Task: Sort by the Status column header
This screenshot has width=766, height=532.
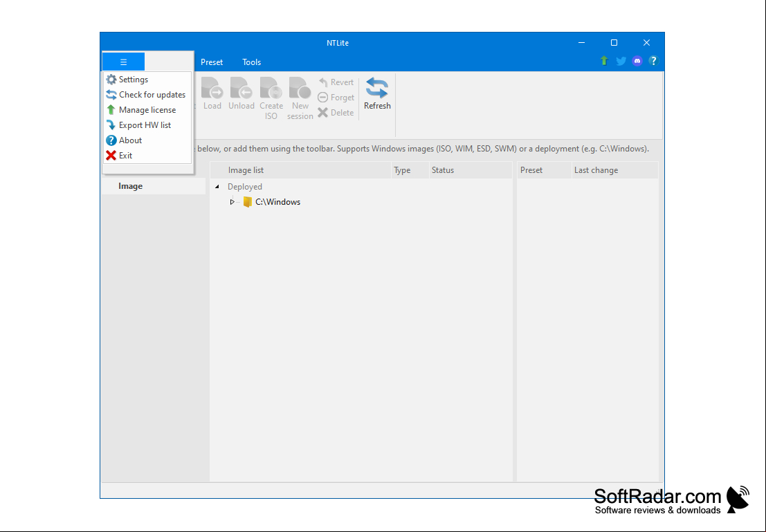Action: tap(471, 170)
